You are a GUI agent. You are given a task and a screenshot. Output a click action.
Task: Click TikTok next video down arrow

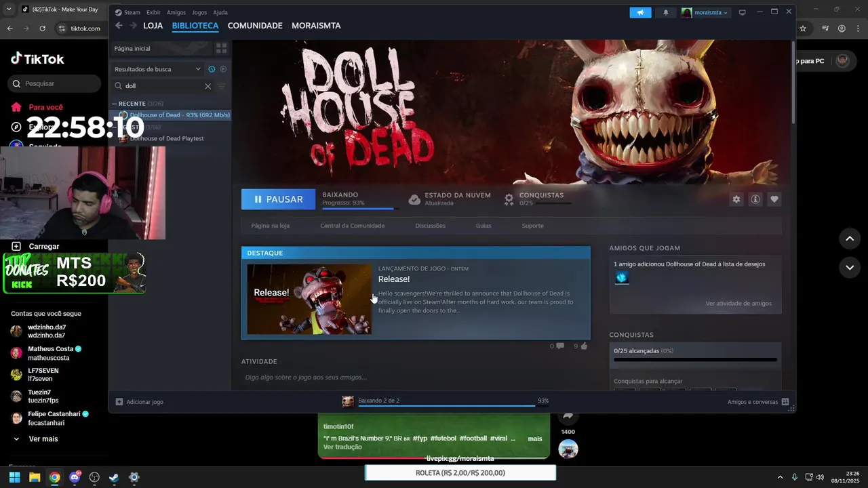(850, 268)
